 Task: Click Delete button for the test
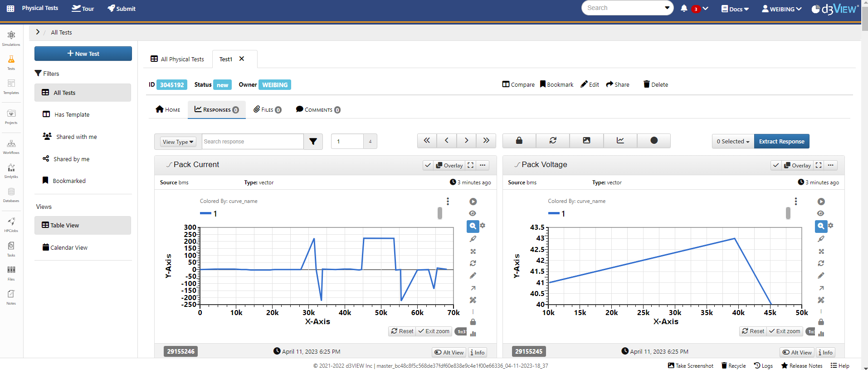click(656, 84)
